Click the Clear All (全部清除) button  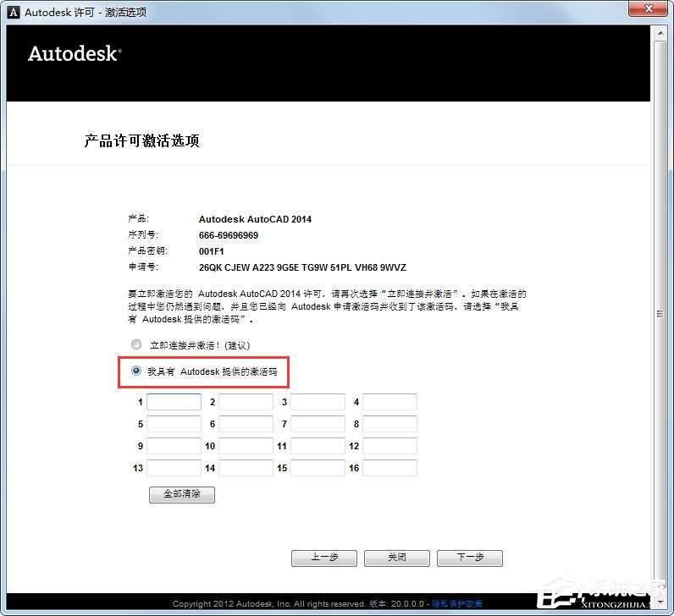[x=182, y=494]
